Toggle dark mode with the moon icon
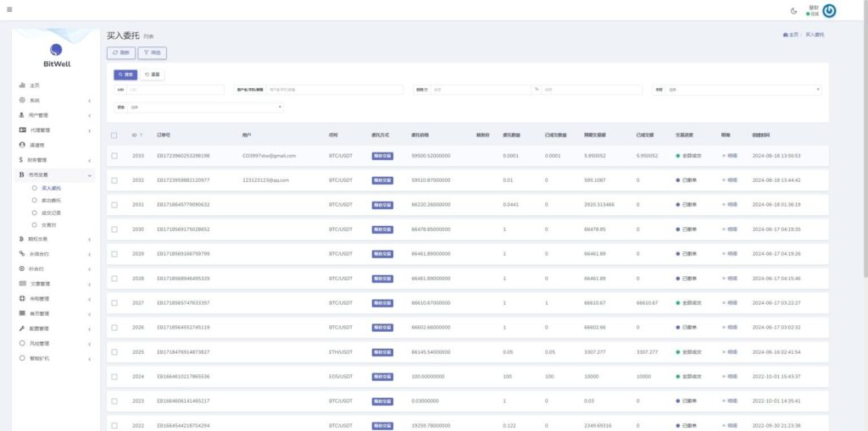 [x=793, y=10]
